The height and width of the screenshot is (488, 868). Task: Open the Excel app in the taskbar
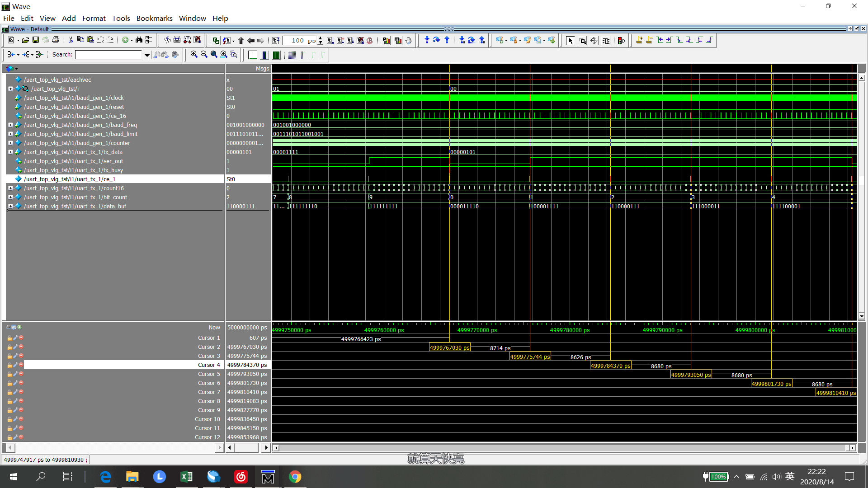(186, 477)
